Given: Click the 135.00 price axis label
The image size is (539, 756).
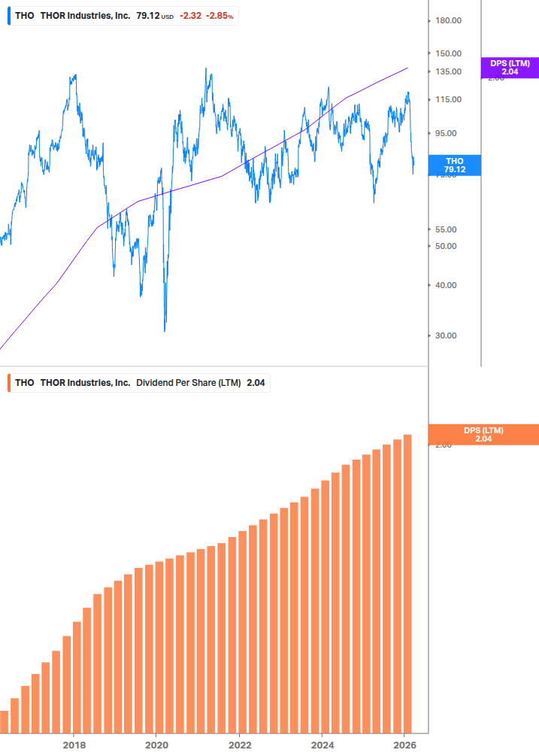Looking at the screenshot, I should (449, 72).
